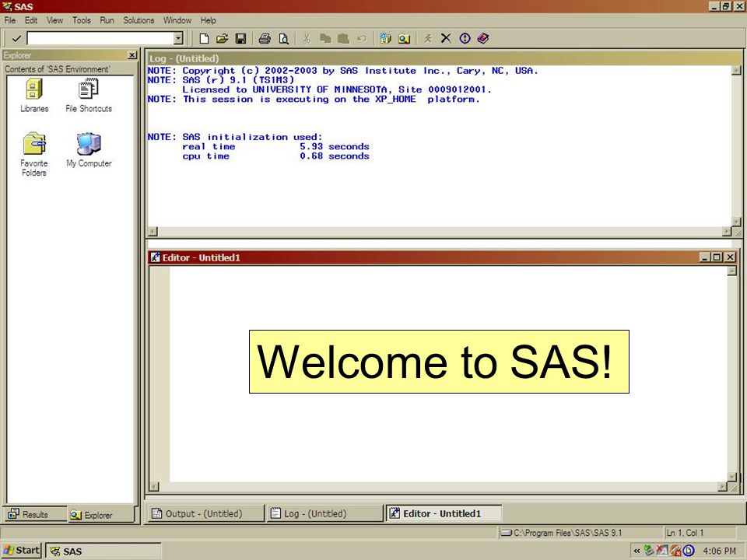Open the View menu
747x560 pixels.
[54, 20]
